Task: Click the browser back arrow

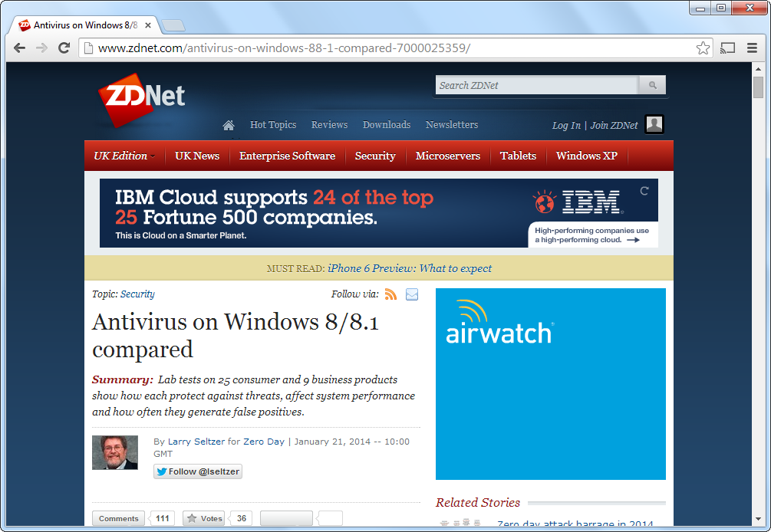Action: [x=20, y=48]
